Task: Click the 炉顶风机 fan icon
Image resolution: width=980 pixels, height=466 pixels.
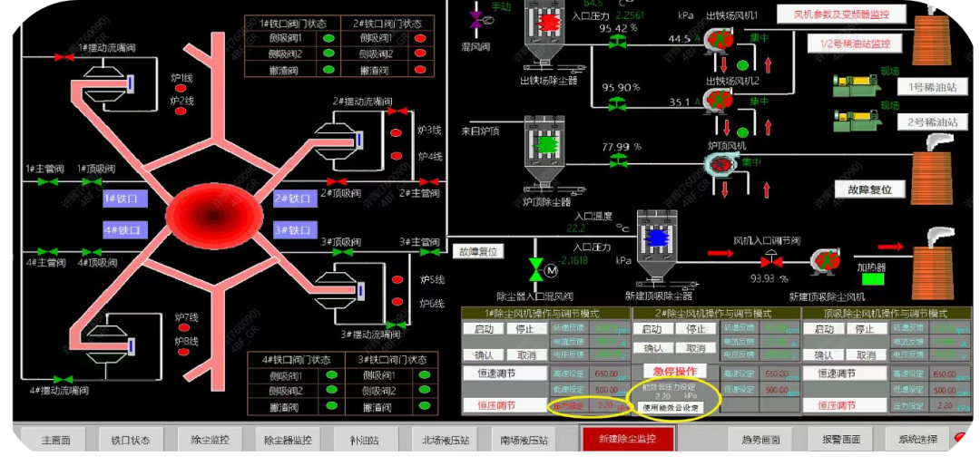Action: pyautogui.click(x=720, y=164)
